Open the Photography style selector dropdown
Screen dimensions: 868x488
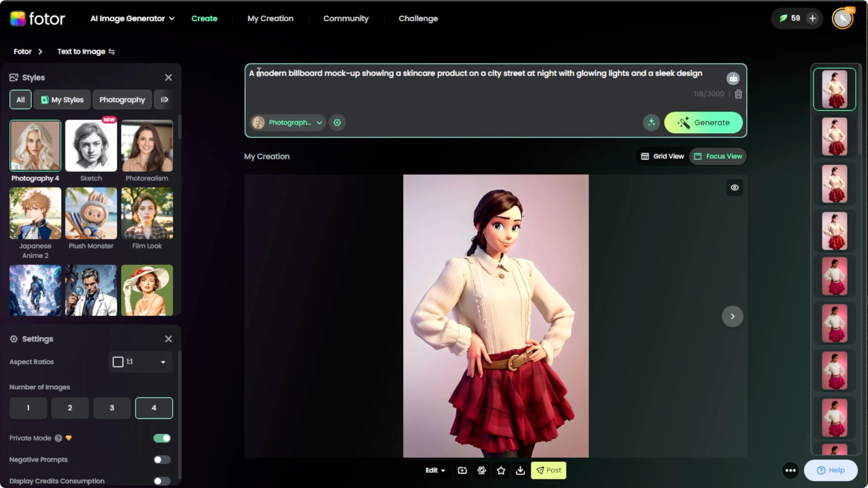(x=288, y=123)
